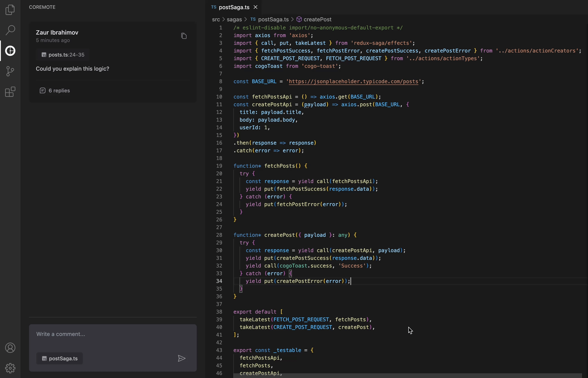Image resolution: width=588 pixels, height=378 pixels.
Task: Click 'createPost' in function declaration line 28
Action: pyautogui.click(x=280, y=235)
